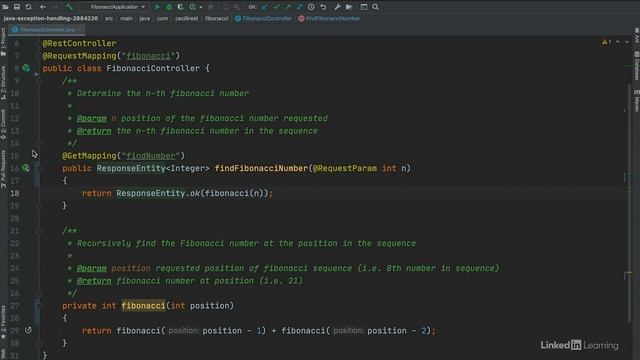Screen dimensions: 640x360
Task: Open the Pull Requests tool window tab
Action: click(x=3, y=169)
